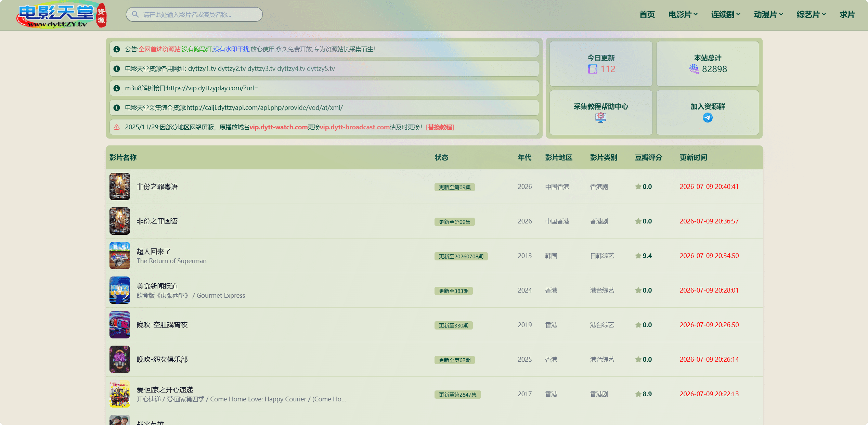This screenshot has height=425, width=868.
Task: Expand the 综艺片 dropdown menu
Action: coord(811,14)
